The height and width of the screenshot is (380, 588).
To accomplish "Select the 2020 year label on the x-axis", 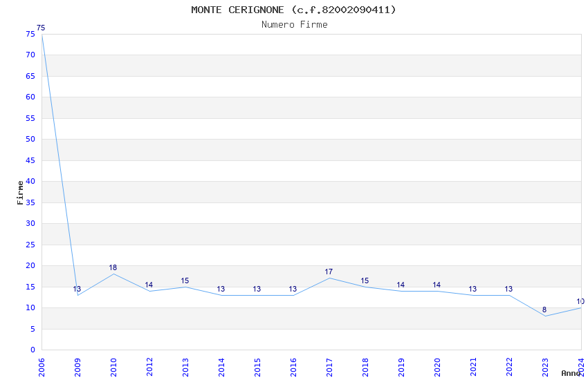I will click(438, 368).
